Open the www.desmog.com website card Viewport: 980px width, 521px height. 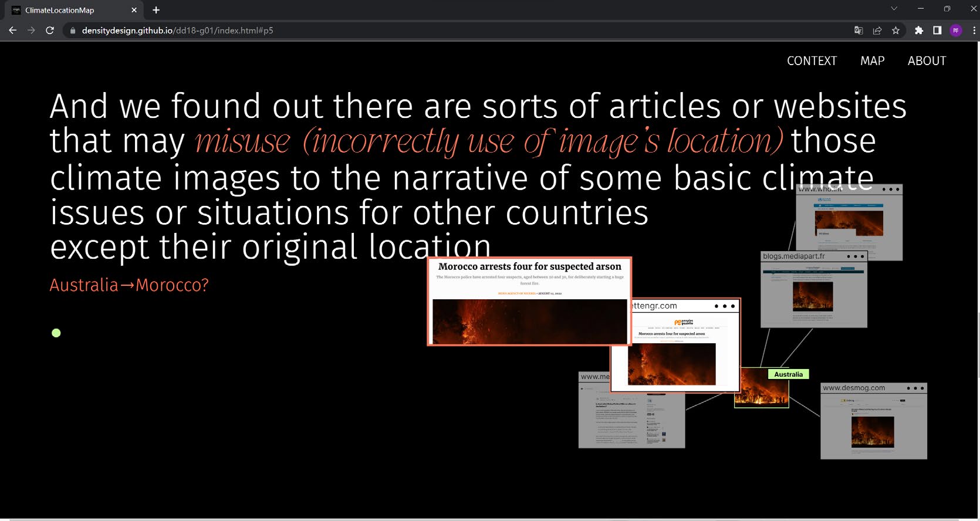(873, 421)
